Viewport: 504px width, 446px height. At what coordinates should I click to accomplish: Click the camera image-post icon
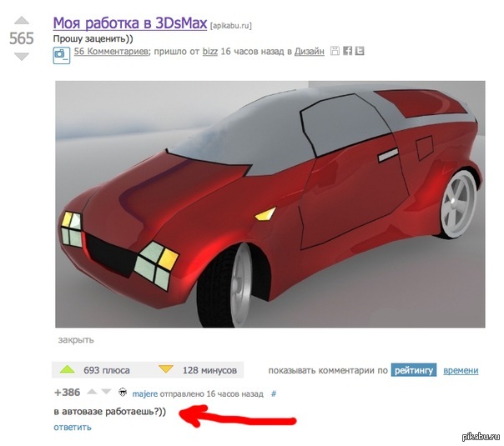pyautogui.click(x=62, y=55)
